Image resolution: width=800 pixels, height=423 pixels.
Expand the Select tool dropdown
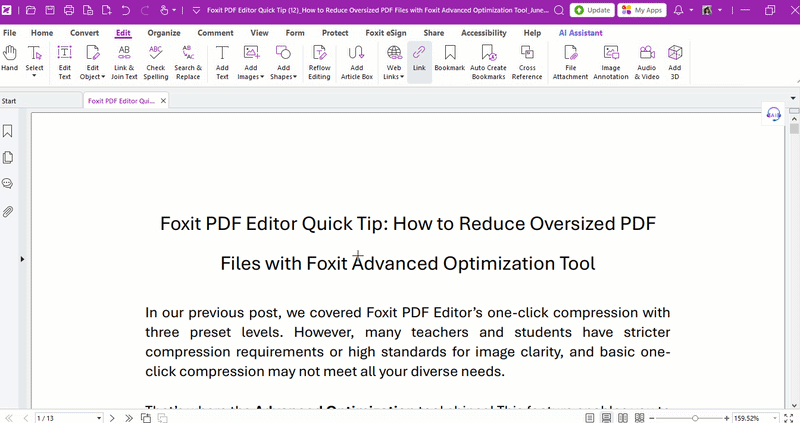coord(34,76)
